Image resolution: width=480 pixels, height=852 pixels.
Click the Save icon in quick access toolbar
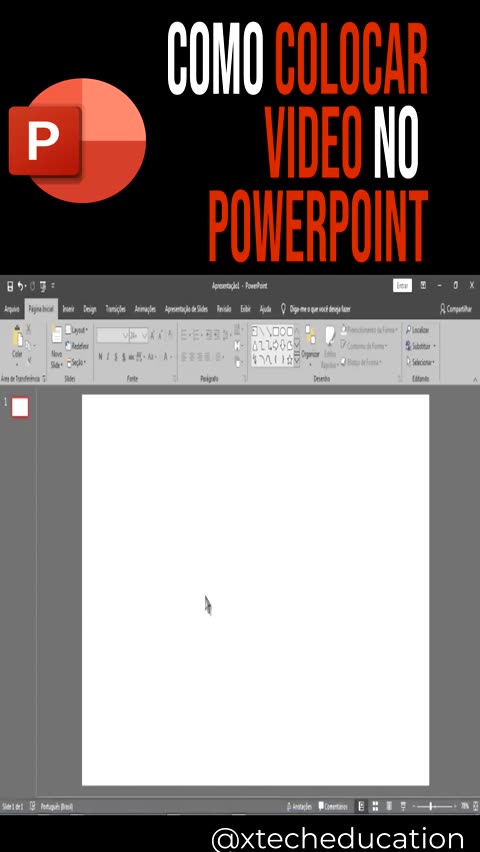(x=9, y=286)
